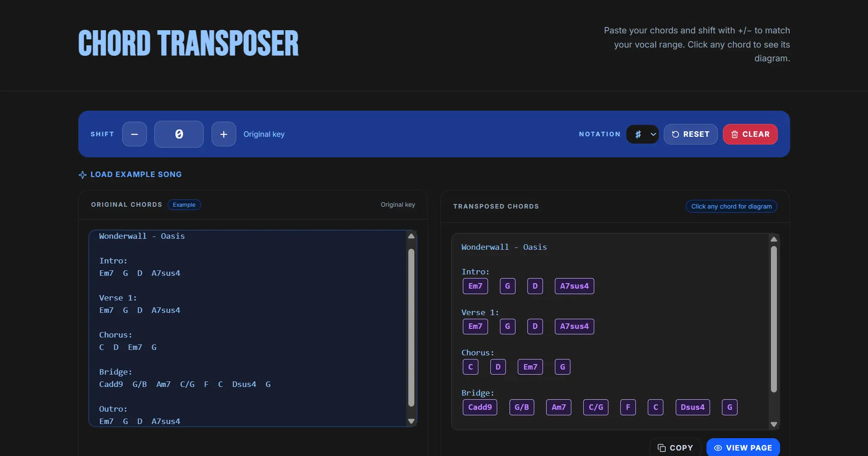Click the G chord chip in Chorus

pos(563,367)
